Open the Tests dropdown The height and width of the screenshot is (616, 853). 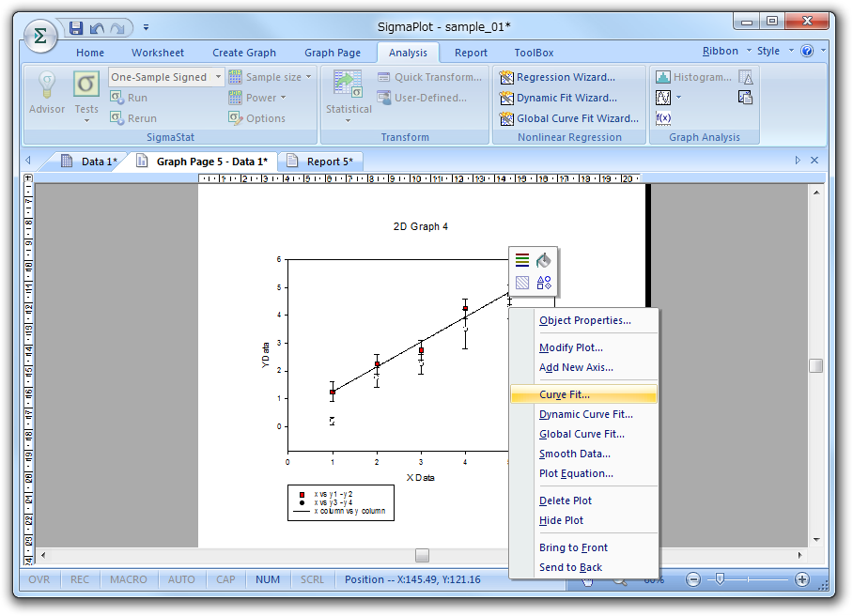(x=86, y=97)
